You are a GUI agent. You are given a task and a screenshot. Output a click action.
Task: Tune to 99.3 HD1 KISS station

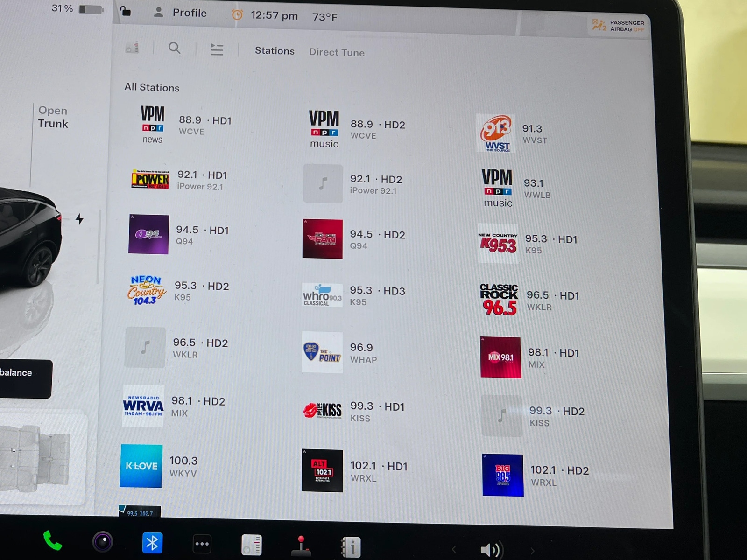(x=353, y=411)
